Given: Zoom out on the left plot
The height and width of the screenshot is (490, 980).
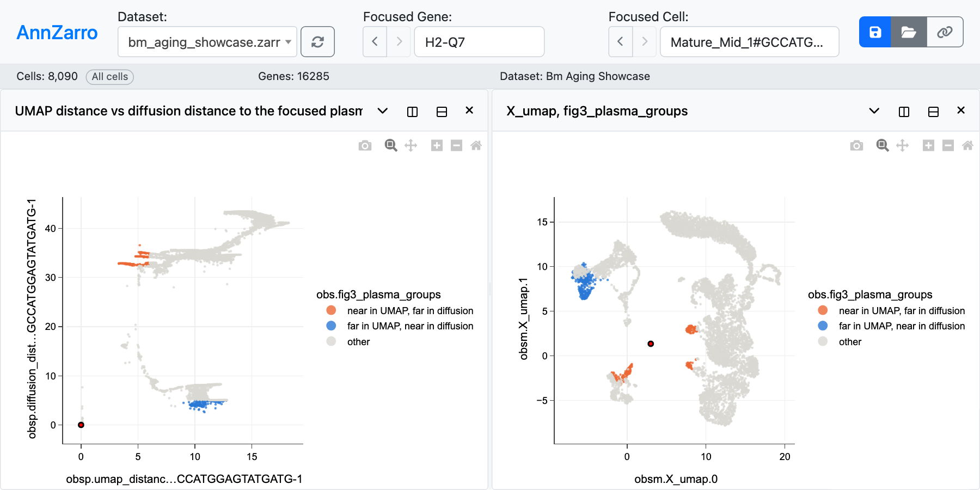Looking at the screenshot, I should tap(457, 145).
